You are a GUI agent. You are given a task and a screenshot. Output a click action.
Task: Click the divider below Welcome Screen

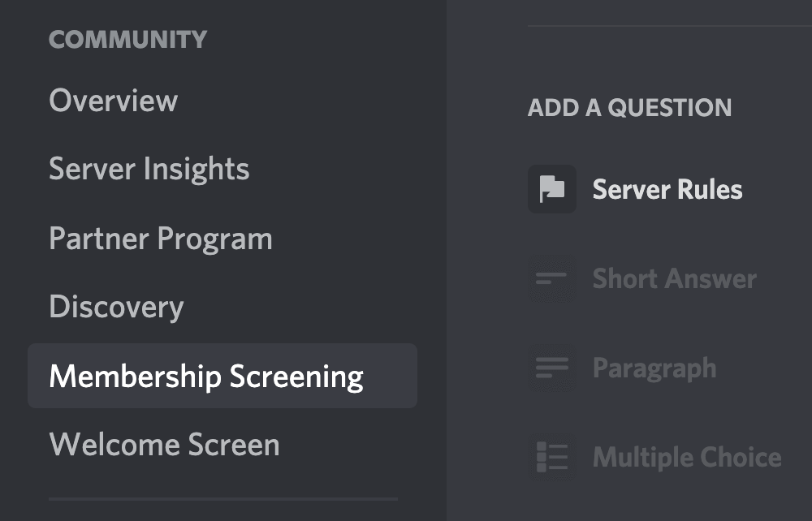coord(223,499)
